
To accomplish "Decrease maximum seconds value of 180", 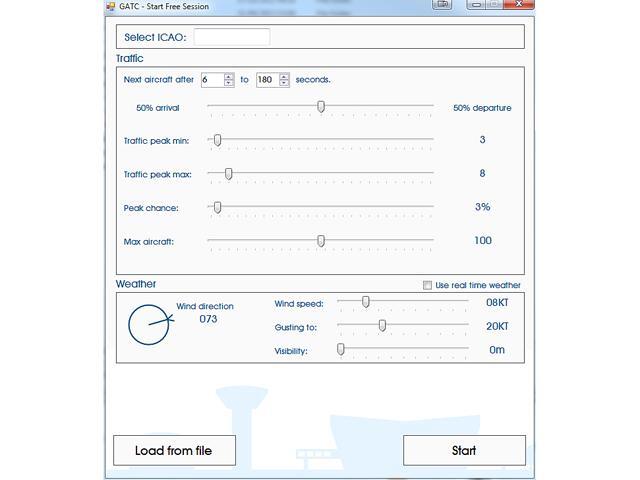I will (285, 83).
